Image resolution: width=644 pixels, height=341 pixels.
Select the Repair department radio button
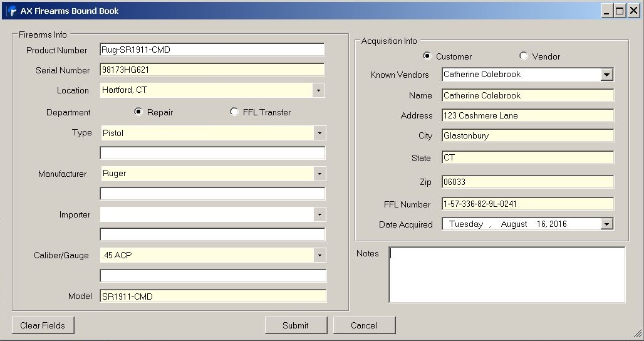(x=138, y=112)
